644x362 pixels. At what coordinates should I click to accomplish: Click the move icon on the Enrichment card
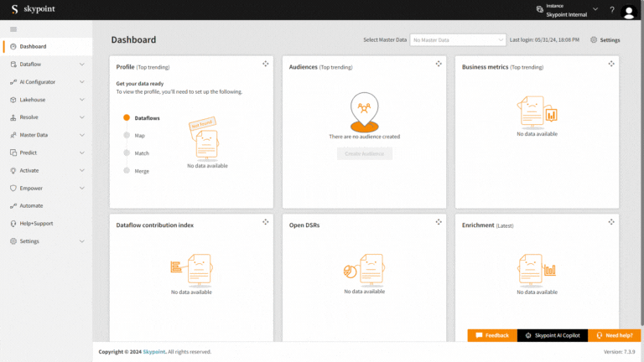pos(611,222)
